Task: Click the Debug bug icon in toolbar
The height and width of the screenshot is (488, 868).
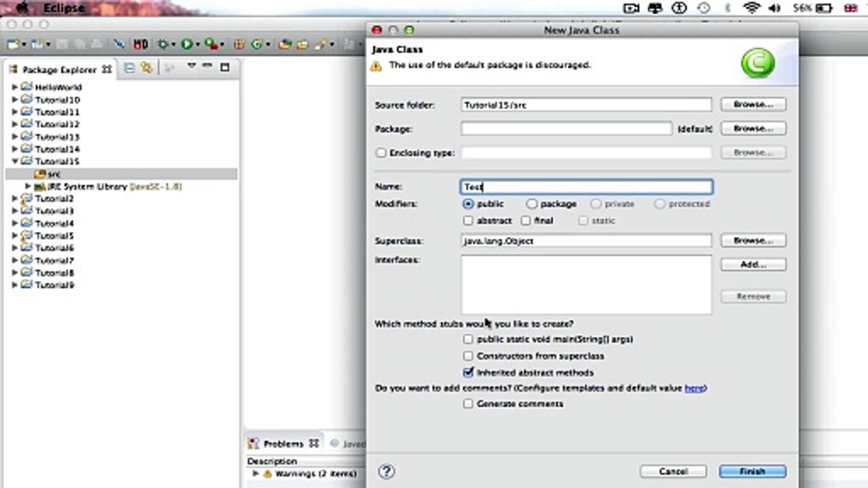Action: [163, 44]
